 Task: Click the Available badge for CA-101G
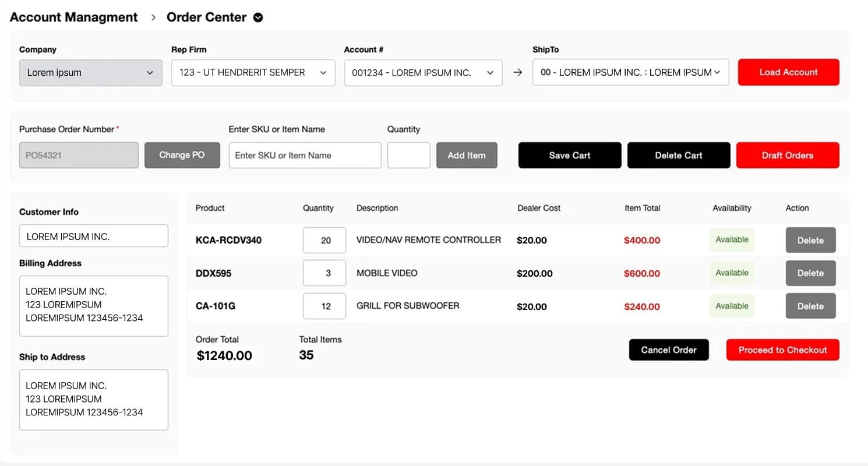pos(732,306)
